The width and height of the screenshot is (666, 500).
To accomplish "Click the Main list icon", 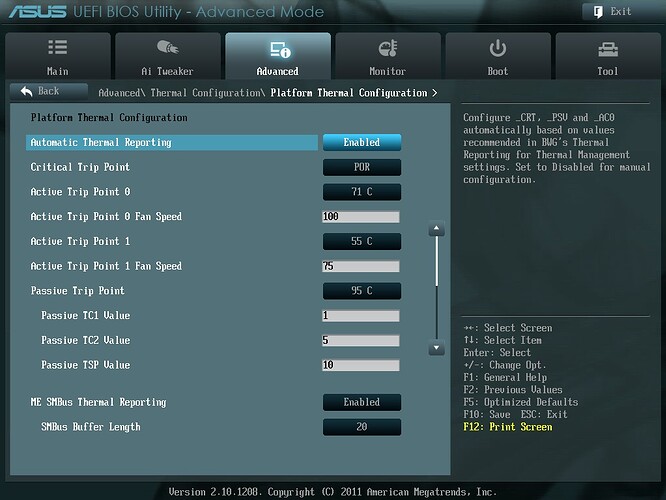I will 58,49.
